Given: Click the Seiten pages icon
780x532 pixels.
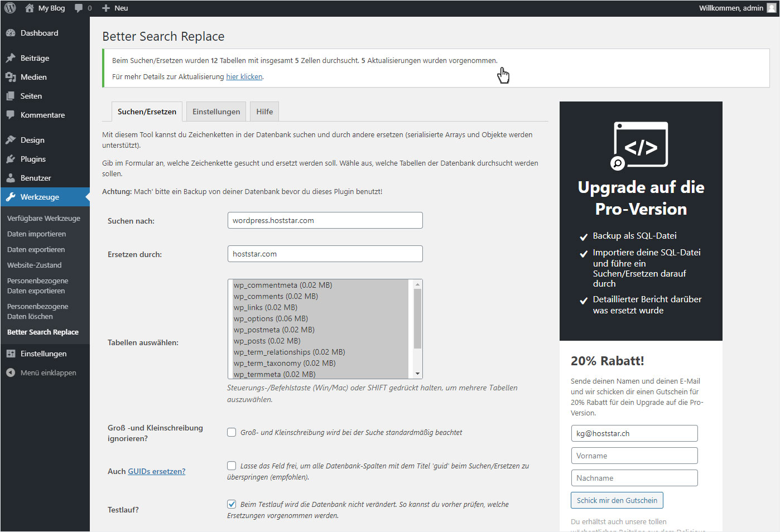Looking at the screenshot, I should pyautogui.click(x=11, y=96).
